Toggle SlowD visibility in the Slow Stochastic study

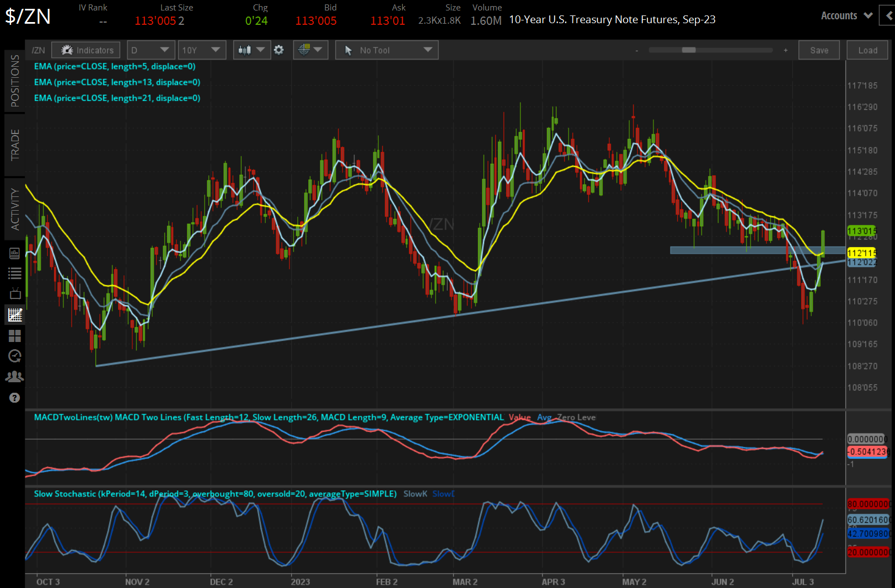(x=443, y=494)
